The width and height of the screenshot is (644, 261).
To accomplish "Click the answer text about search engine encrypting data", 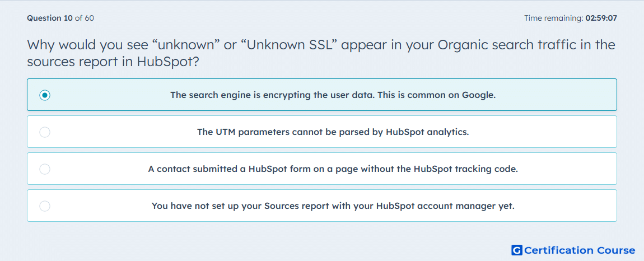I will [333, 95].
